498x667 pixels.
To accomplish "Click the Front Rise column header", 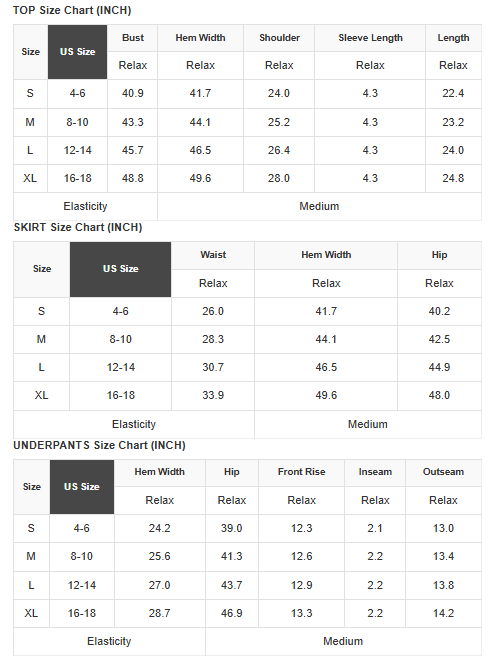I will tap(302, 472).
